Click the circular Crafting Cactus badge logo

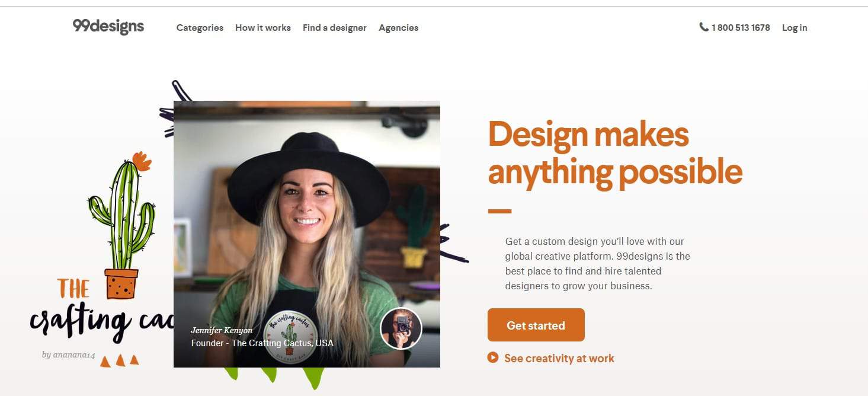click(290, 337)
